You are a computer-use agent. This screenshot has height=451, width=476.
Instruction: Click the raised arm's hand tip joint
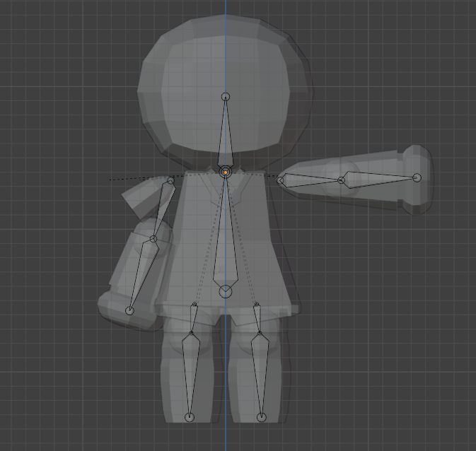tap(417, 177)
